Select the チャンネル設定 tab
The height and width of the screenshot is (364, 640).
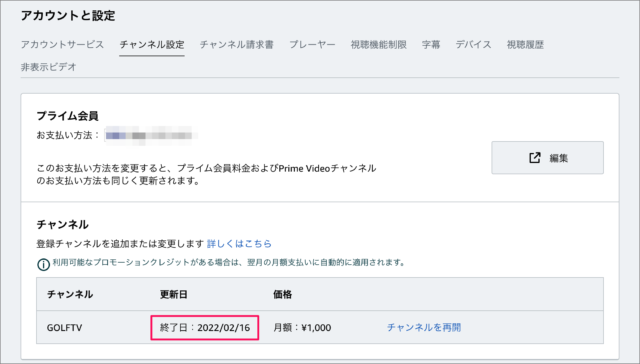(152, 44)
